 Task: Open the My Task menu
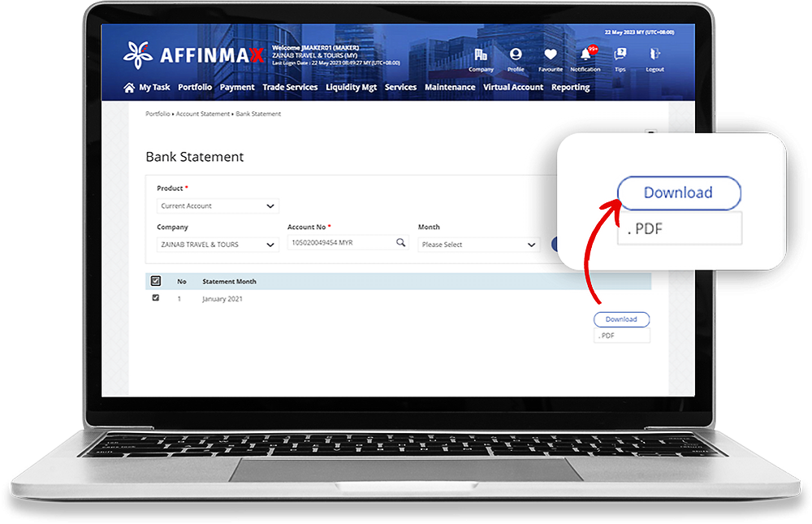(154, 87)
